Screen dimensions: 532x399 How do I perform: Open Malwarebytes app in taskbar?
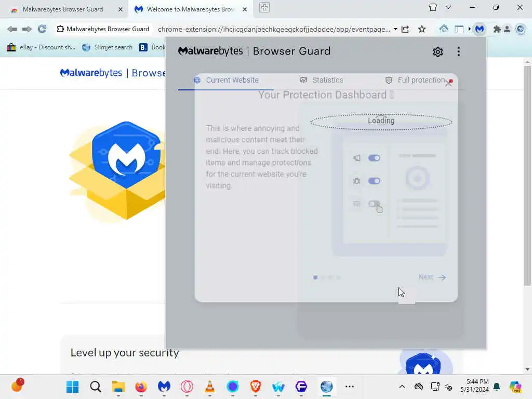point(164,387)
